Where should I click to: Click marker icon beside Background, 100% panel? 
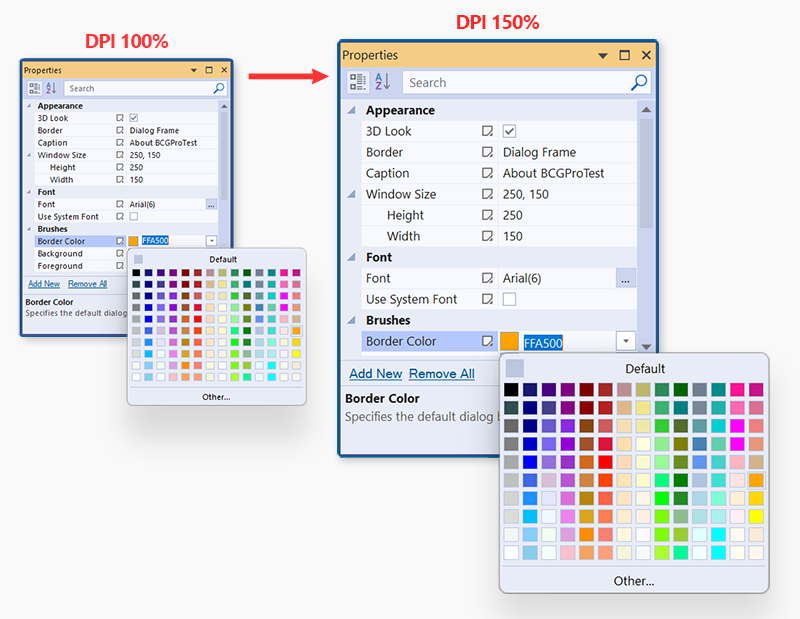tap(120, 253)
